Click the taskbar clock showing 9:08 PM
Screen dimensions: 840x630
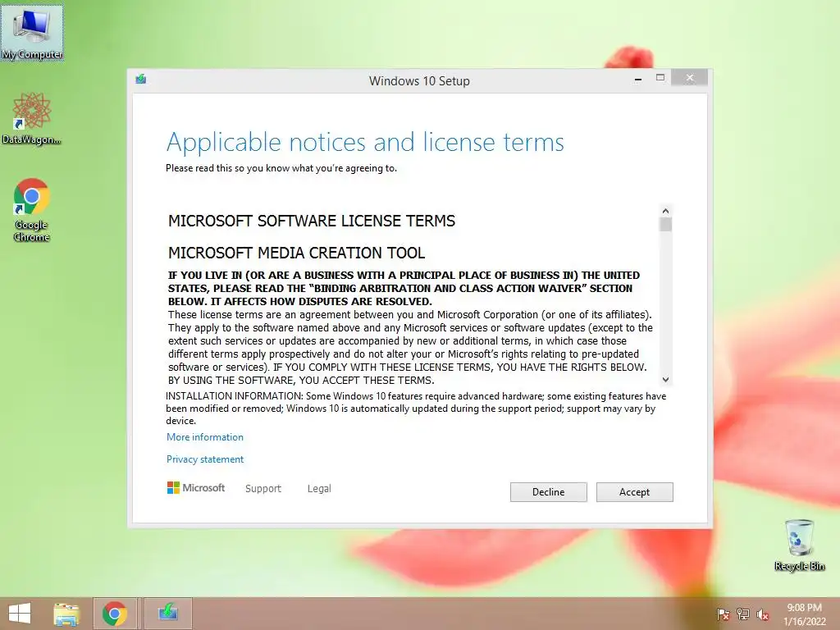click(804, 614)
